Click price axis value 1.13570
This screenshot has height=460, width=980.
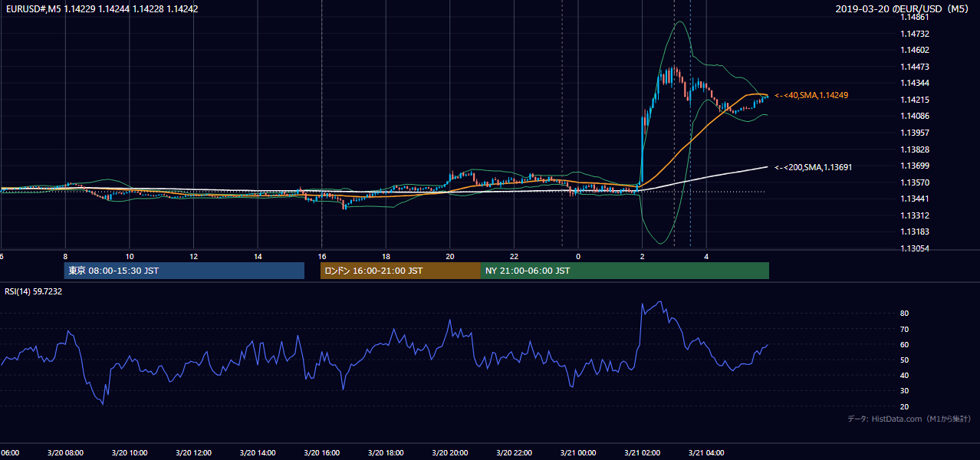(916, 182)
